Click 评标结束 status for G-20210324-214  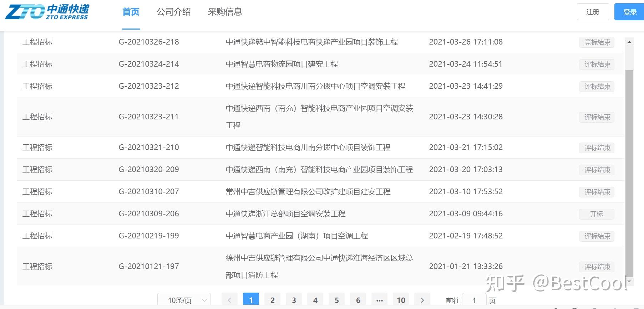[x=597, y=64]
